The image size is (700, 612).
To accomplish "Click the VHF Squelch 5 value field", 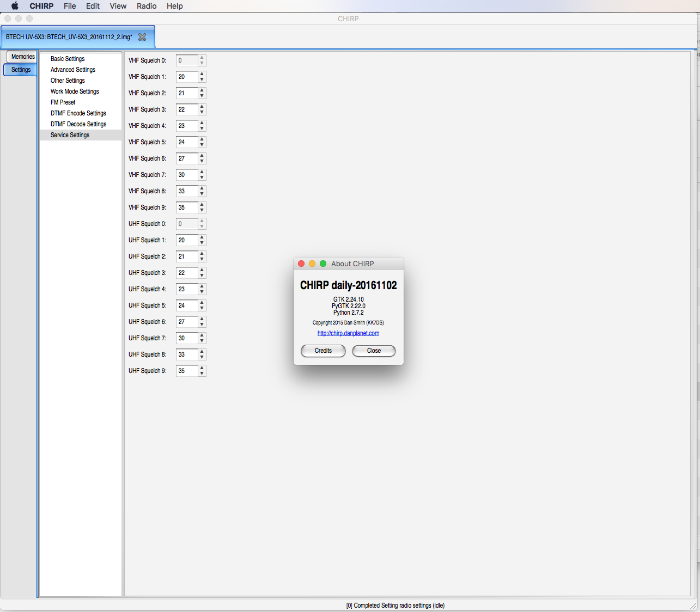I will (x=187, y=142).
